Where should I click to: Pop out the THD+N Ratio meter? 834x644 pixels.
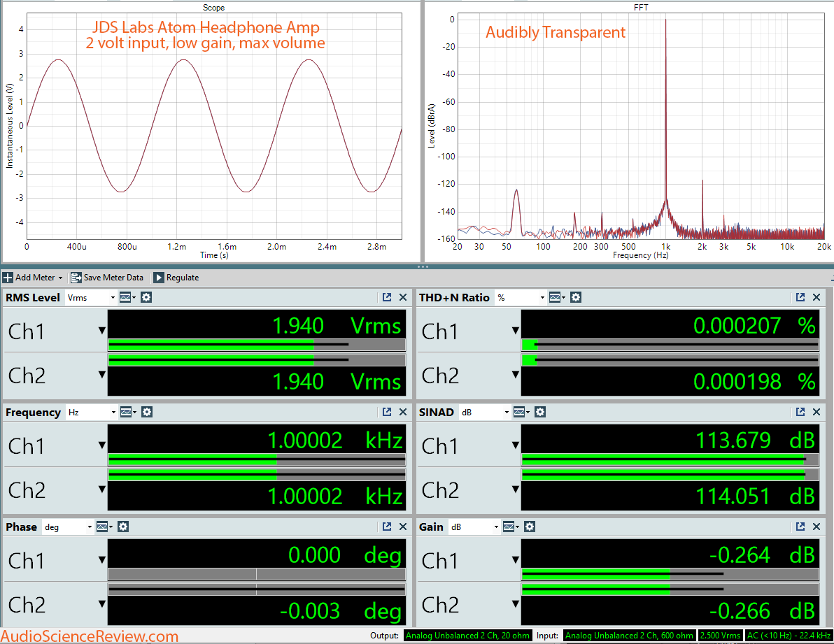(x=800, y=298)
